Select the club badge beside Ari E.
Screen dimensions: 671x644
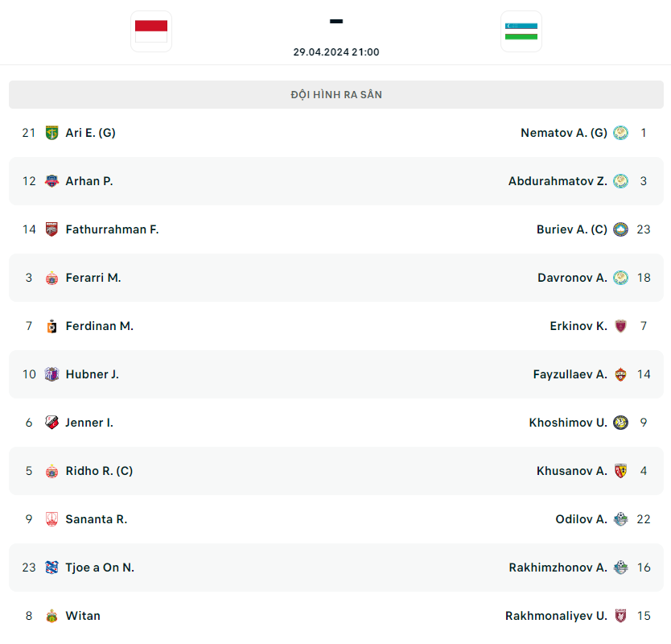(52, 133)
